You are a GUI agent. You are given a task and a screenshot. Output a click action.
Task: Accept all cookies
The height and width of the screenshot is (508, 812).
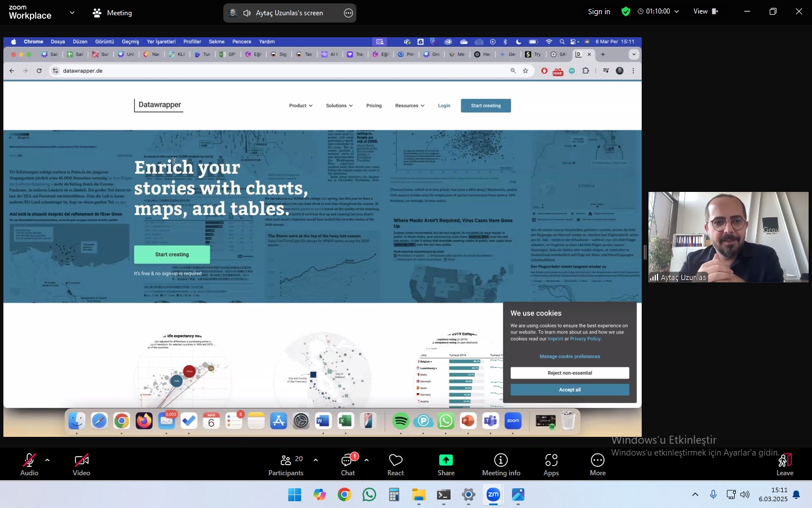(x=570, y=390)
